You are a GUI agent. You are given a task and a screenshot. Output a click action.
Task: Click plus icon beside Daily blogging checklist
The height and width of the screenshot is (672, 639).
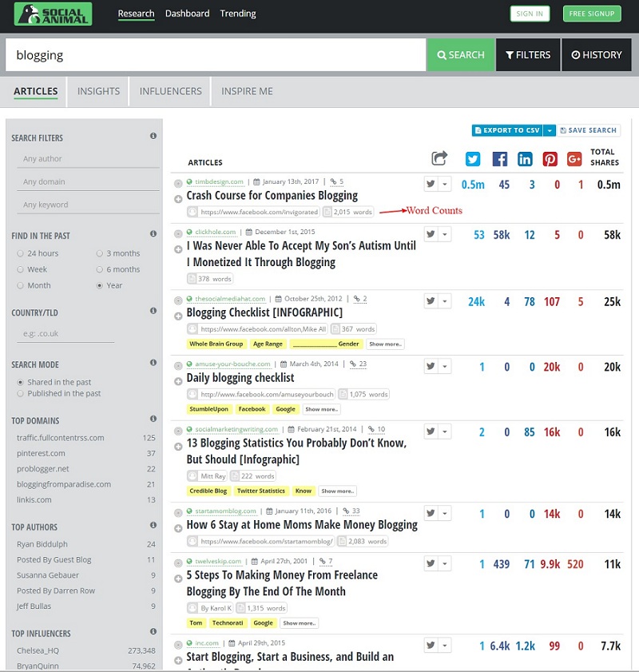pos(178,381)
